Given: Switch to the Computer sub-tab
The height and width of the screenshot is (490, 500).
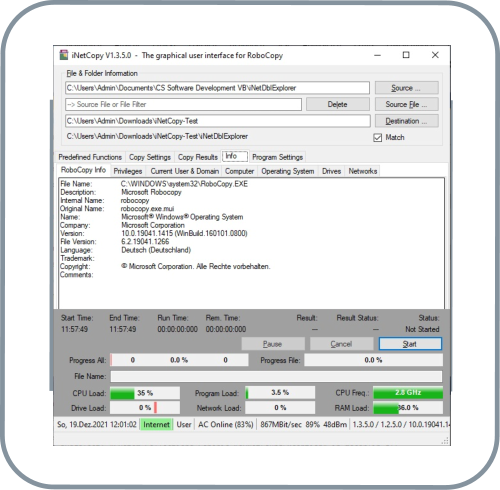Looking at the screenshot, I should pyautogui.click(x=239, y=171).
